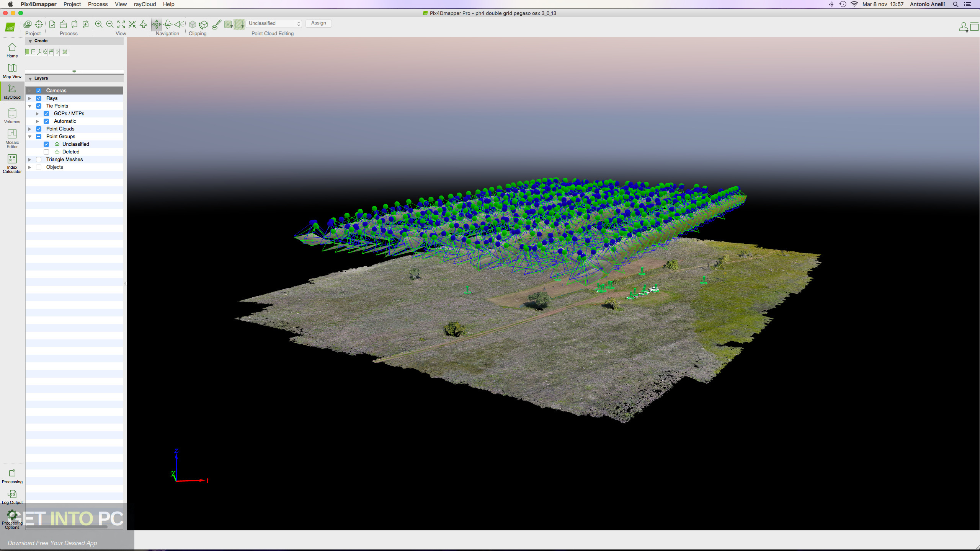Select the clipping box cube icon
Screen dimensions: 980x551
click(x=193, y=24)
